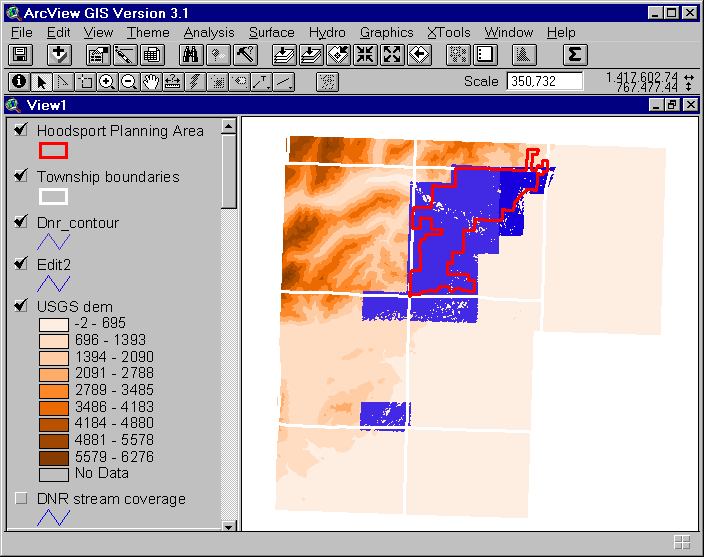Select the Hot Link lightning tool

point(195,82)
